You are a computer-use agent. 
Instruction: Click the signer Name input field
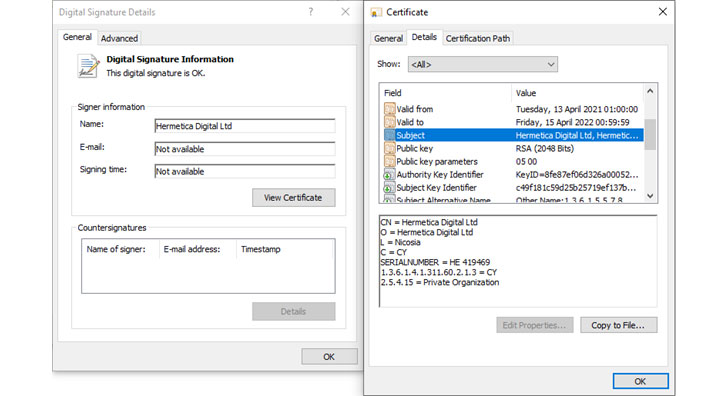[x=245, y=126]
